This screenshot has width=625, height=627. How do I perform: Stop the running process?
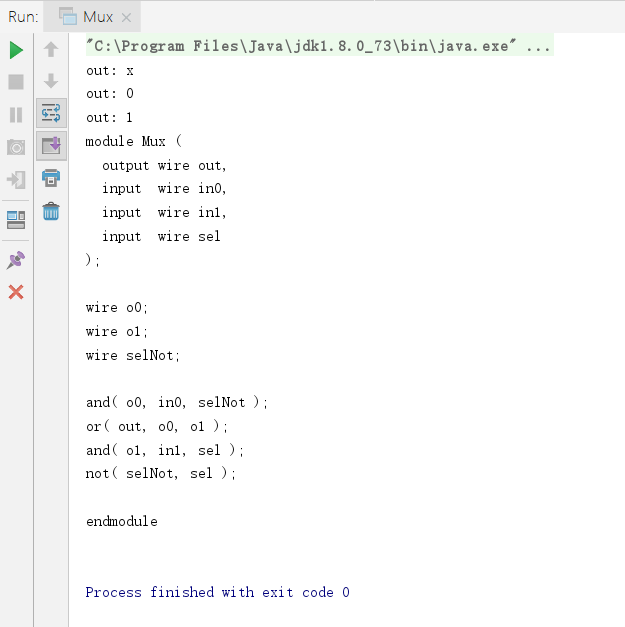coord(16,82)
